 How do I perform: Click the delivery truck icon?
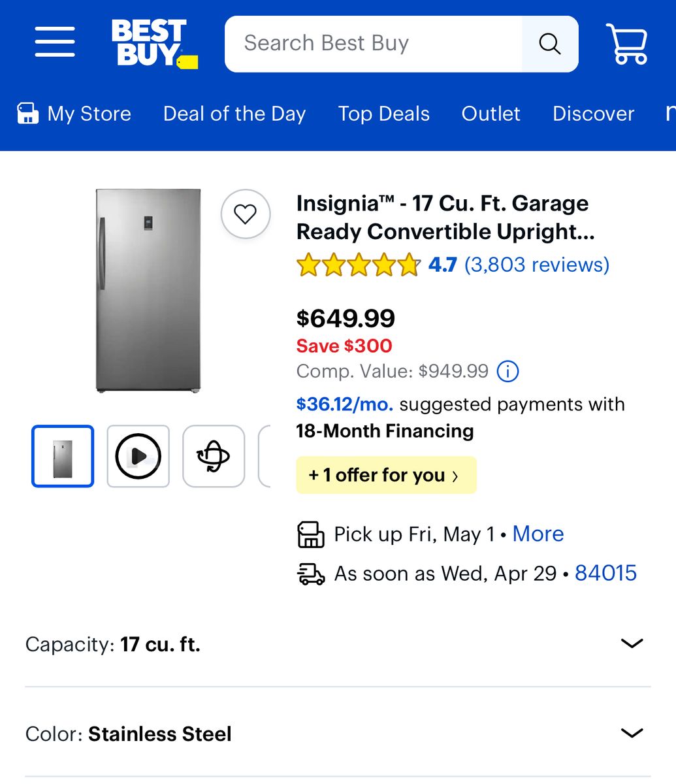pos(311,574)
